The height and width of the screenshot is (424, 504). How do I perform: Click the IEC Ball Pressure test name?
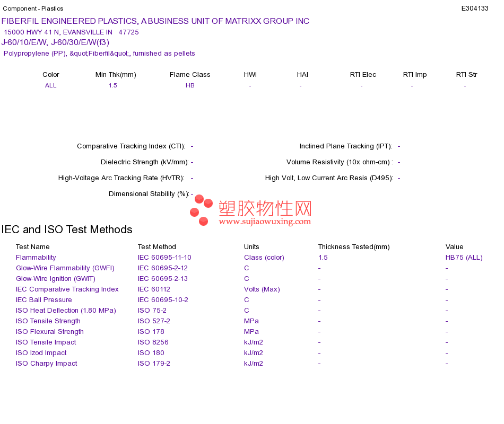44,300
